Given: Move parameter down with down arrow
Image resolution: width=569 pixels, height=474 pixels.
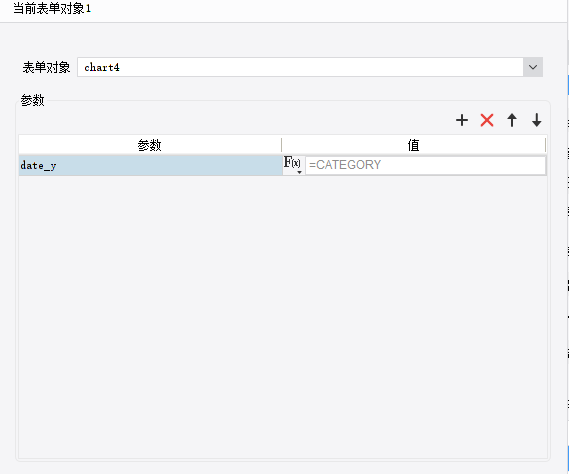Looking at the screenshot, I should pyautogui.click(x=536, y=120).
